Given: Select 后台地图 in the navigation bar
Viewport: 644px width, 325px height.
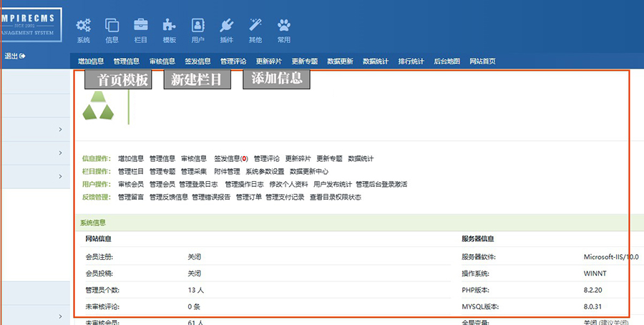Looking at the screenshot, I should click(x=447, y=62).
